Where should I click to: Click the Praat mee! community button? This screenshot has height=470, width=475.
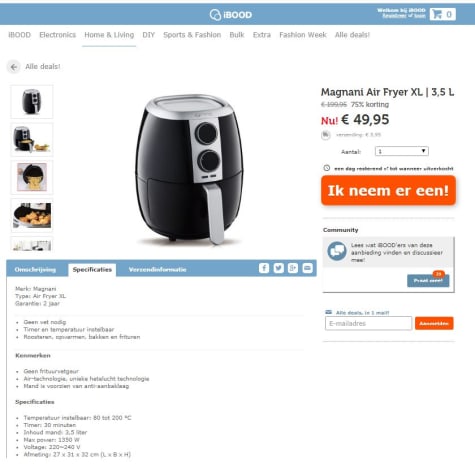click(428, 281)
